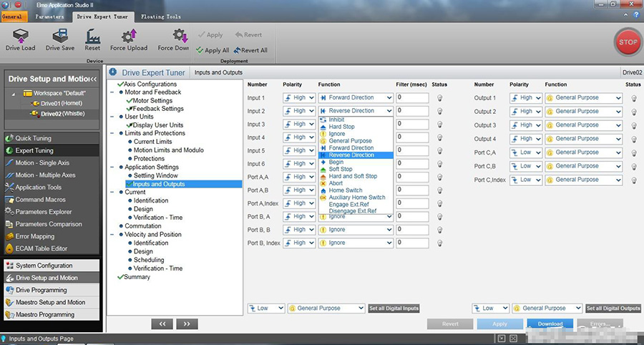Choose Soft Stop in the dropdown list
The image size is (644, 345).
pyautogui.click(x=341, y=169)
